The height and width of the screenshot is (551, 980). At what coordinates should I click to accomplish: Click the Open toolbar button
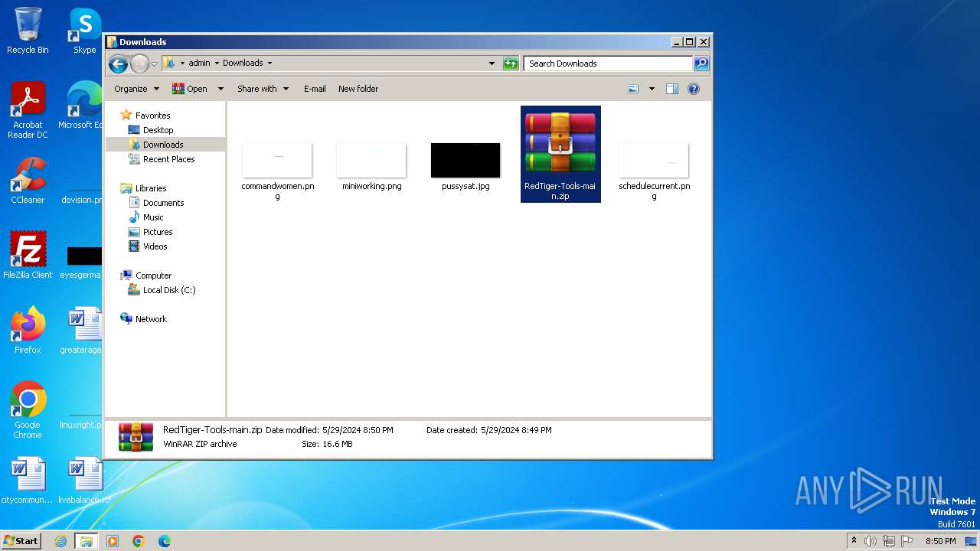(x=191, y=89)
